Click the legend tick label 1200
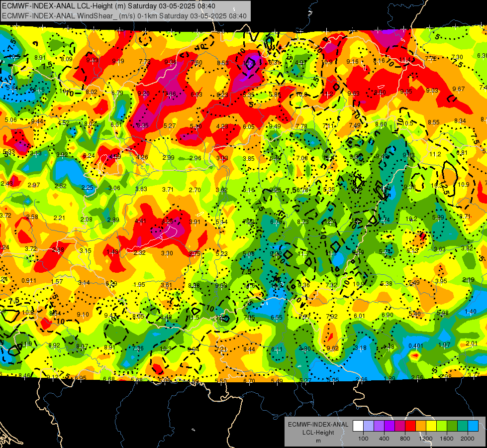This screenshot has width=487, height=448. click(425, 439)
